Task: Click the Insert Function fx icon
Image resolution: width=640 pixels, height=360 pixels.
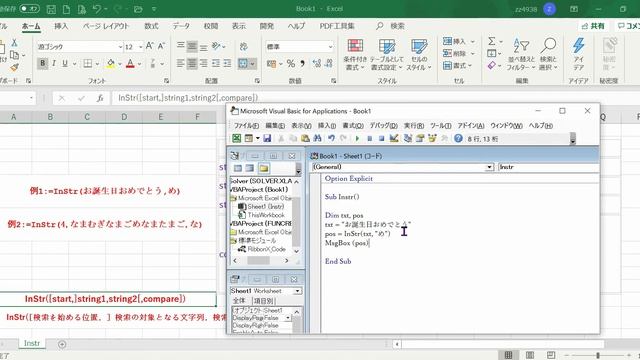Action: (100, 98)
